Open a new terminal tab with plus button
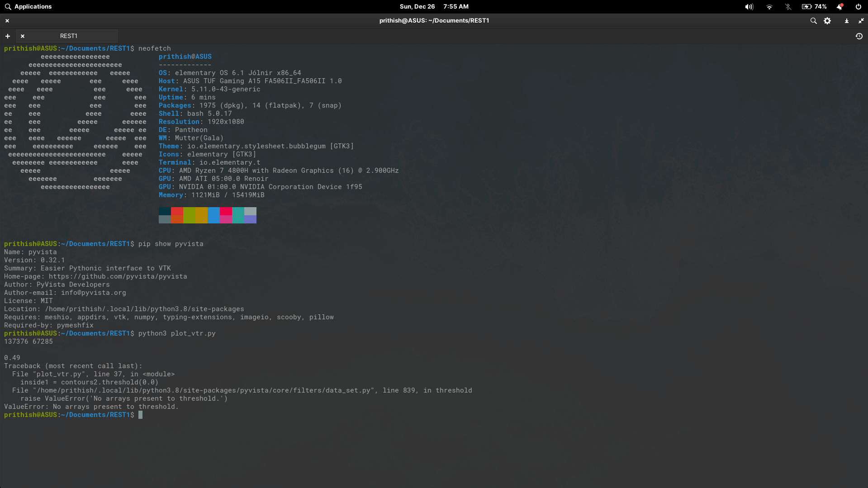 [x=7, y=36]
